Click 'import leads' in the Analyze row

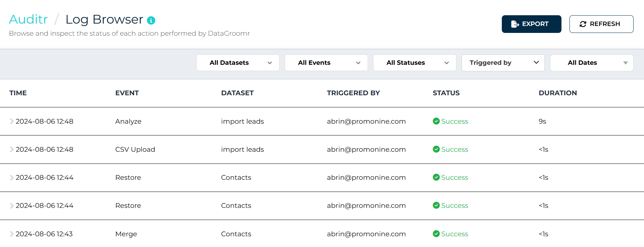(x=242, y=121)
